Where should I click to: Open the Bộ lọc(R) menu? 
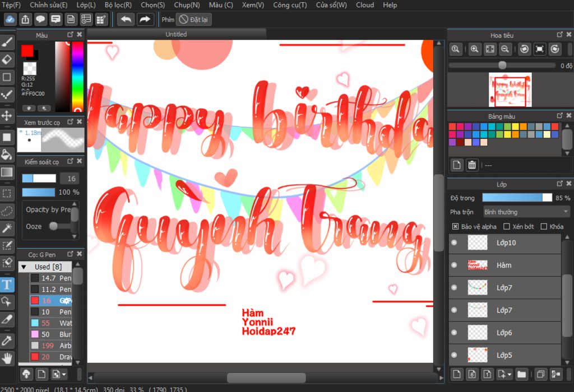(x=118, y=5)
